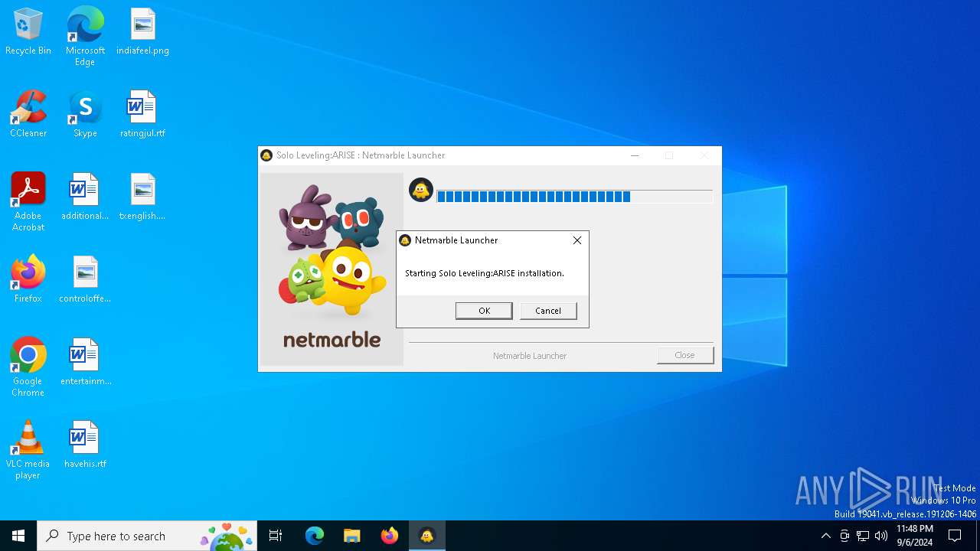Show hidden system tray icons

pyautogui.click(x=825, y=536)
